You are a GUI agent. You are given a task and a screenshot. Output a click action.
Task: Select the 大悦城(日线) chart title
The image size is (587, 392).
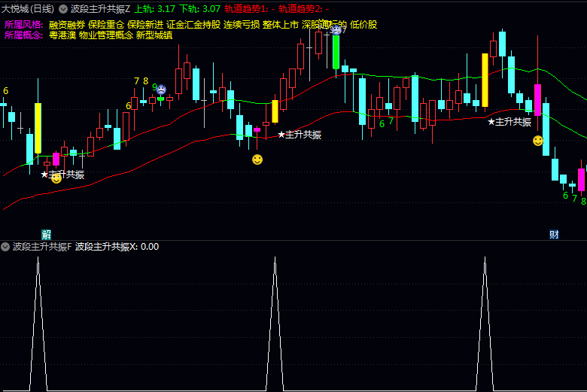pos(28,9)
